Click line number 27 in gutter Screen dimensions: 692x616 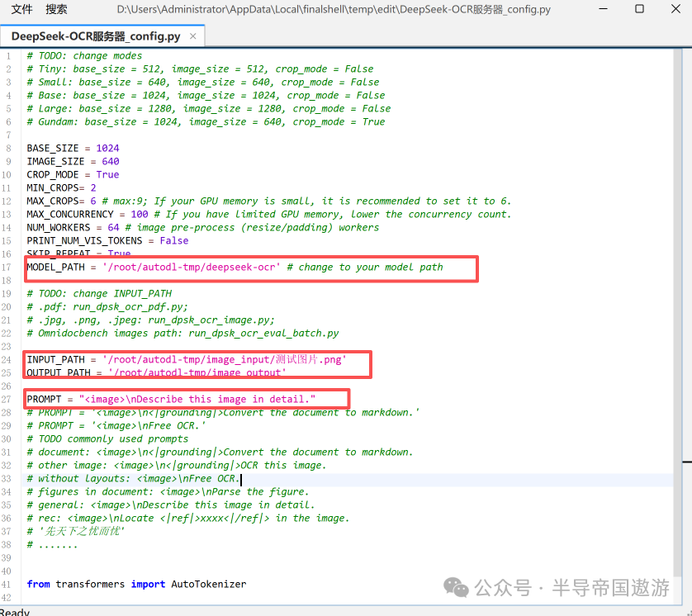(6, 400)
